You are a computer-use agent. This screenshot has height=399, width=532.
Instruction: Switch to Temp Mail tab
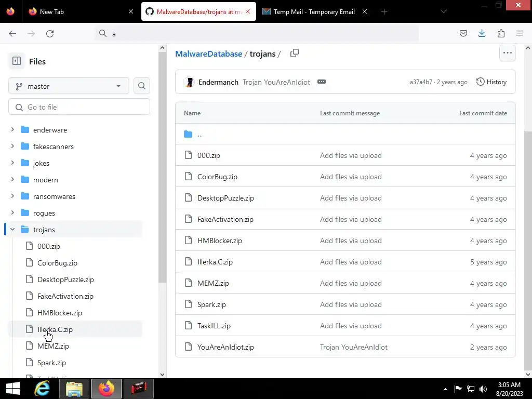314,11
